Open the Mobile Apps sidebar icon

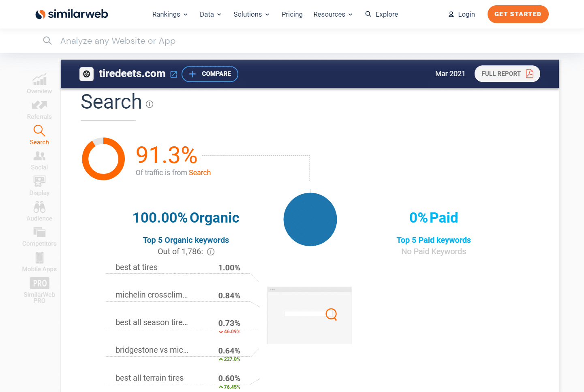[x=39, y=258]
